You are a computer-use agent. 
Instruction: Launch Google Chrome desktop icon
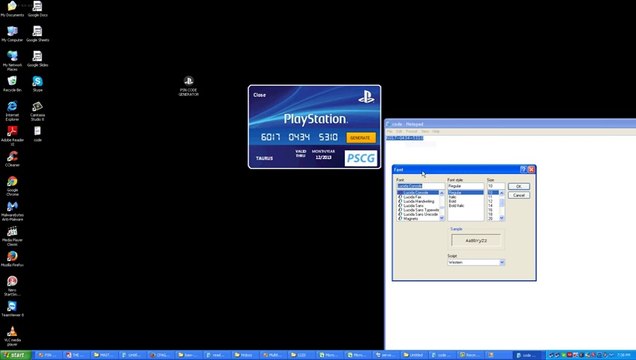coord(12,186)
